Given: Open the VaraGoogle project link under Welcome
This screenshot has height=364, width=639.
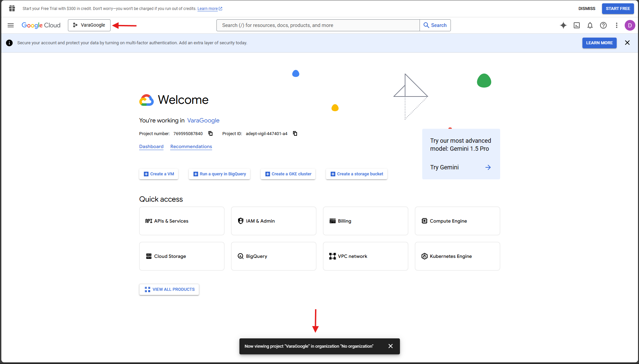Looking at the screenshot, I should tap(203, 120).
